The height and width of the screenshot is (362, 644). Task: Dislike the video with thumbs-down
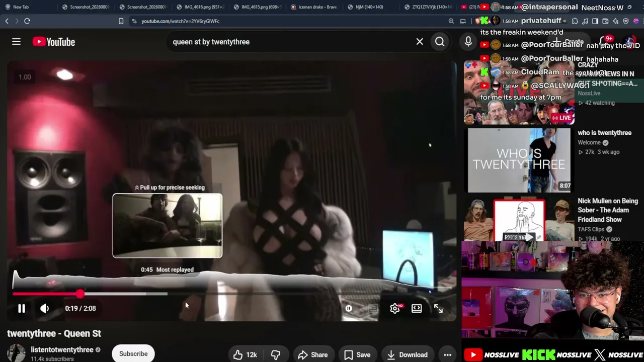pos(275,355)
